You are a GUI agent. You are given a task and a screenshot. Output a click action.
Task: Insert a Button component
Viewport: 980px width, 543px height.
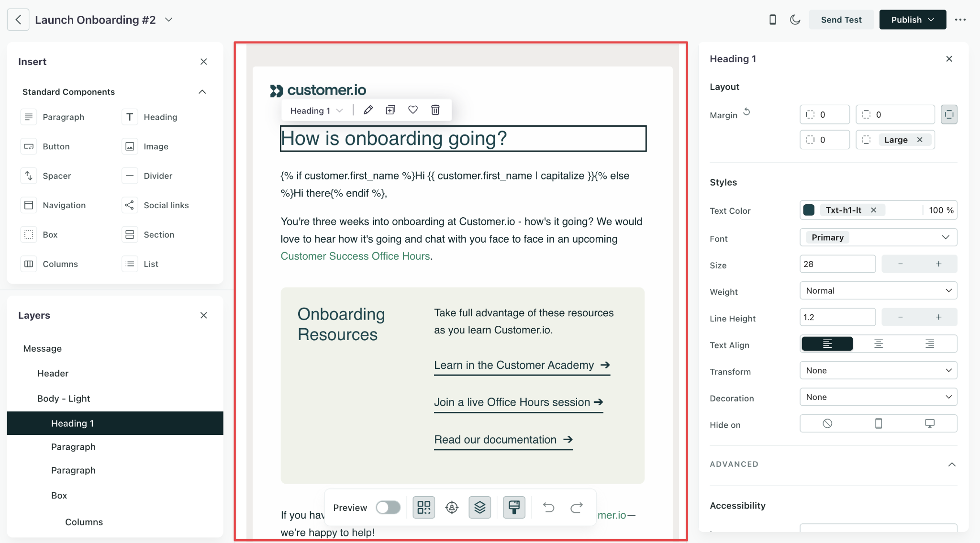click(x=46, y=146)
